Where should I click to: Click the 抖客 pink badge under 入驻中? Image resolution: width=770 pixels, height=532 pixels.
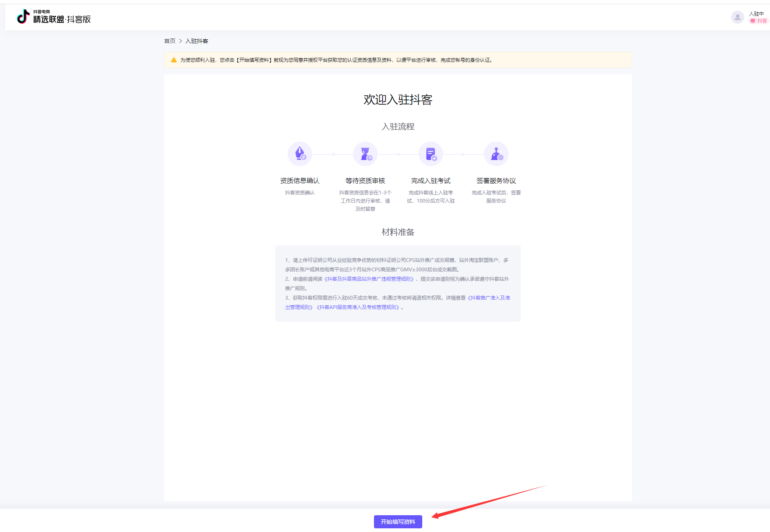(759, 21)
